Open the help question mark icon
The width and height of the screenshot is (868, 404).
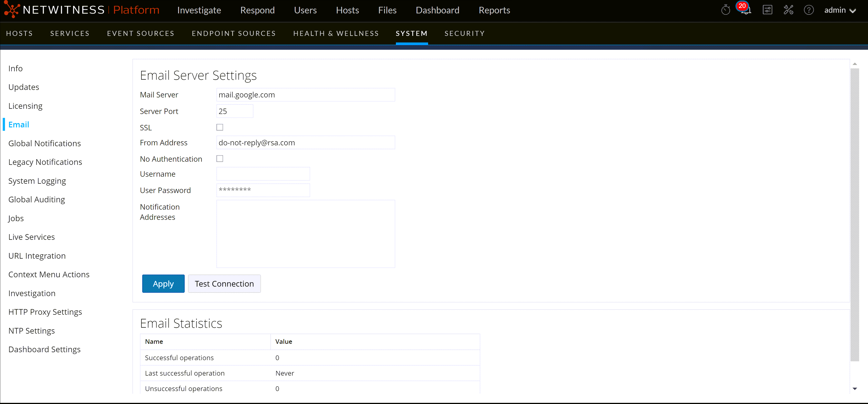point(808,10)
